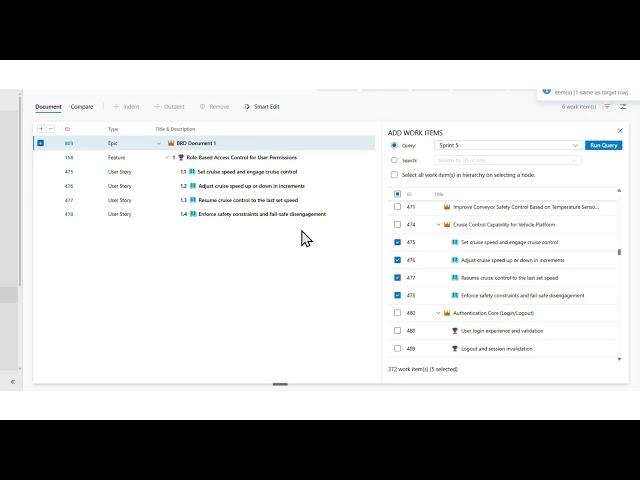Check the box for item 488
Viewport: 640px width, 480px height.
point(397,331)
